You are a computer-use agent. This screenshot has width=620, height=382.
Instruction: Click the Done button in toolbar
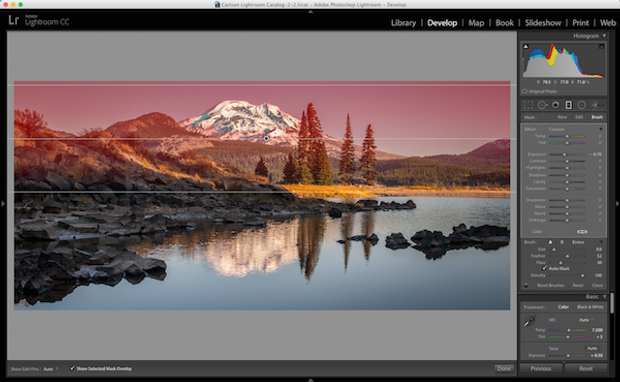(504, 369)
